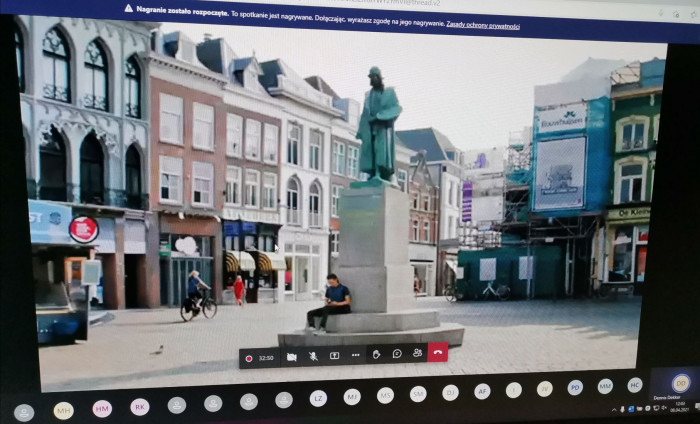Image resolution: width=700 pixels, height=424 pixels.
Task: Select participant avatar MS
Action: point(385,395)
